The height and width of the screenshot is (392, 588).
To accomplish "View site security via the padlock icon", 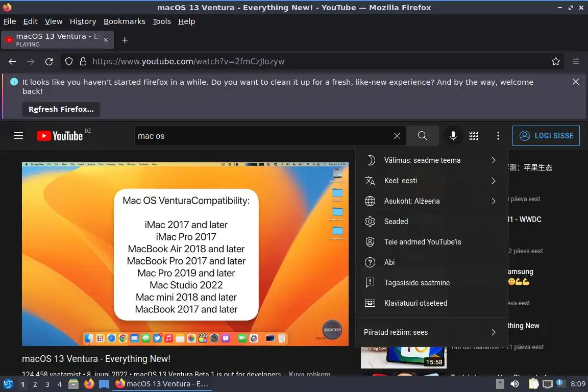I will click(83, 62).
